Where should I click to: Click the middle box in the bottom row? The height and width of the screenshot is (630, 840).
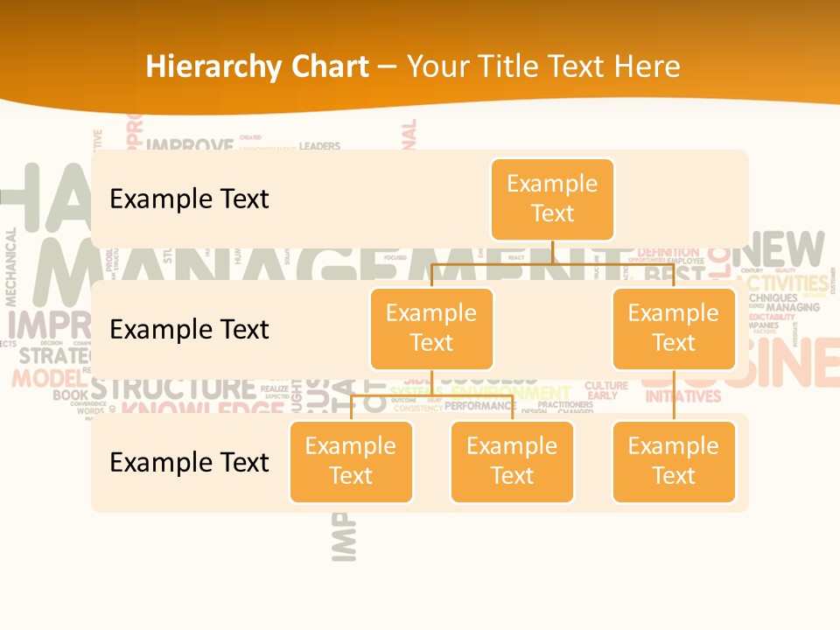pos(512,461)
